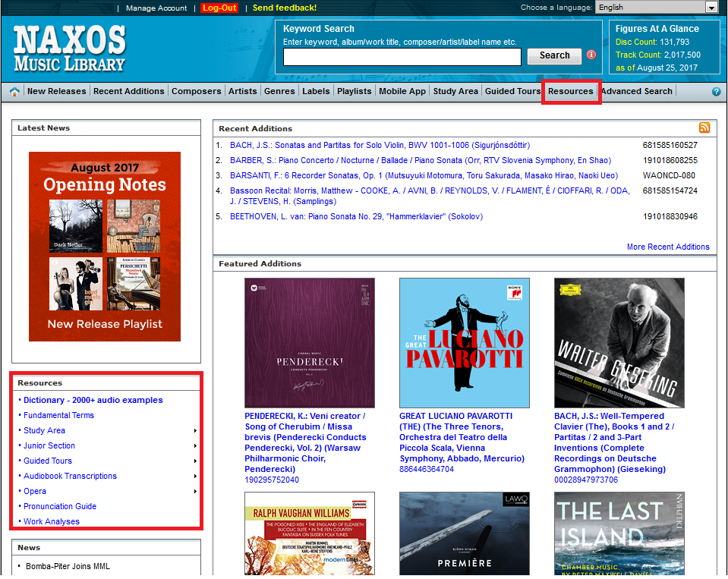Open Junior Section link
This screenshot has width=728, height=579.
click(x=49, y=446)
